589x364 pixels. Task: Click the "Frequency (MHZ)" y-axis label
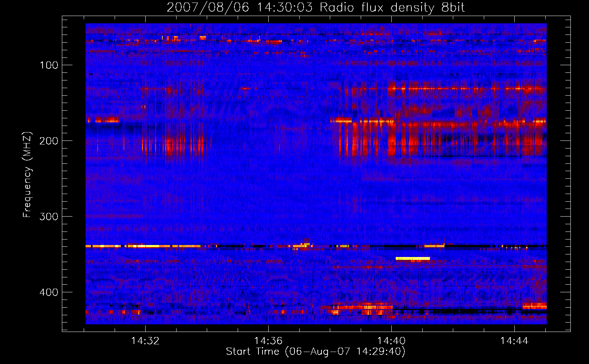[27, 175]
